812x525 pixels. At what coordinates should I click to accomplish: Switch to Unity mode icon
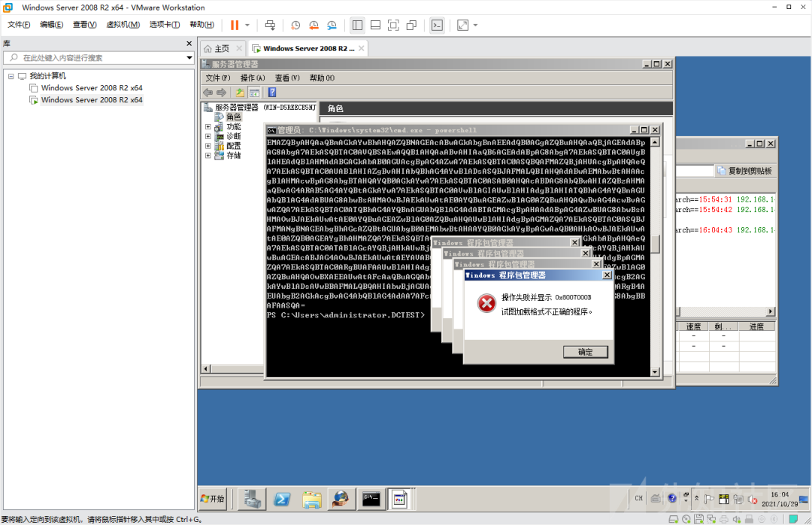pyautogui.click(x=412, y=25)
